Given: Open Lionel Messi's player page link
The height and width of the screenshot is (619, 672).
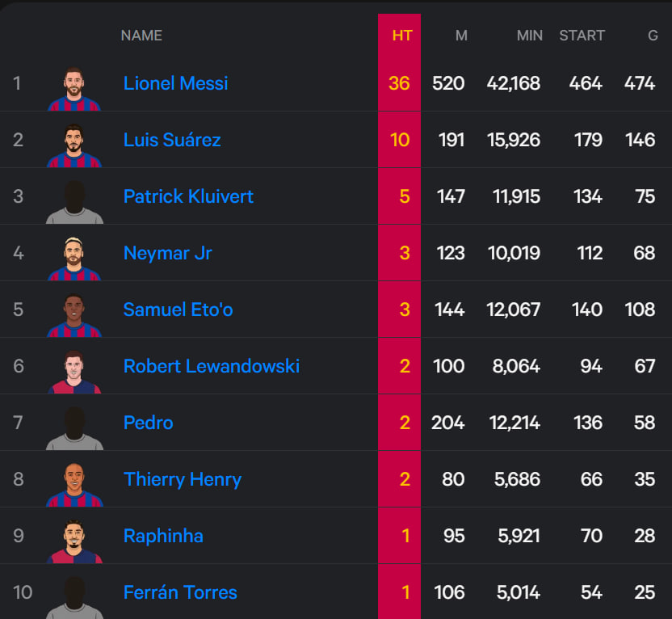Looking at the screenshot, I should pyautogui.click(x=175, y=83).
